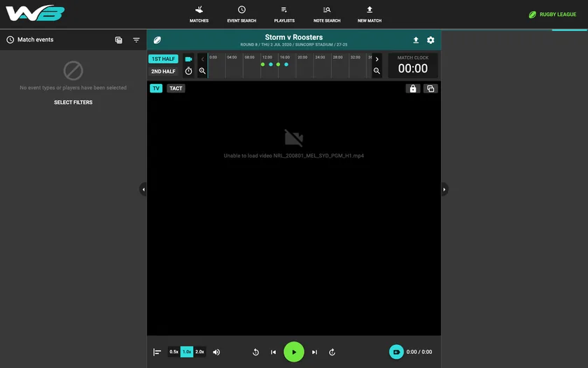Move the timeline forward with right chevron

[377, 59]
